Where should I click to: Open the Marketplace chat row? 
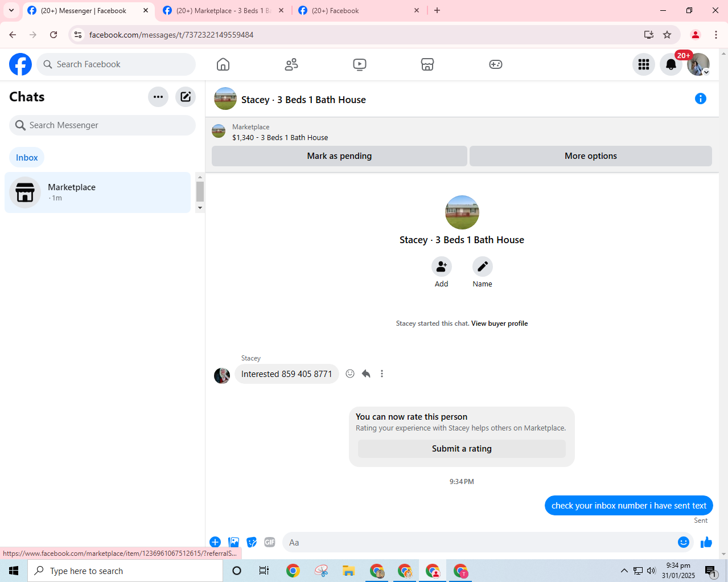coord(97,192)
